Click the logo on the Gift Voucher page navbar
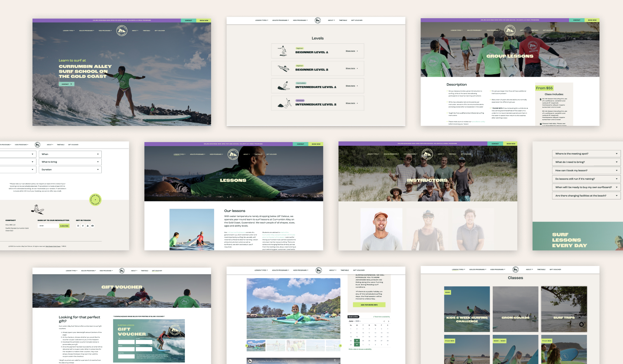 (122, 271)
